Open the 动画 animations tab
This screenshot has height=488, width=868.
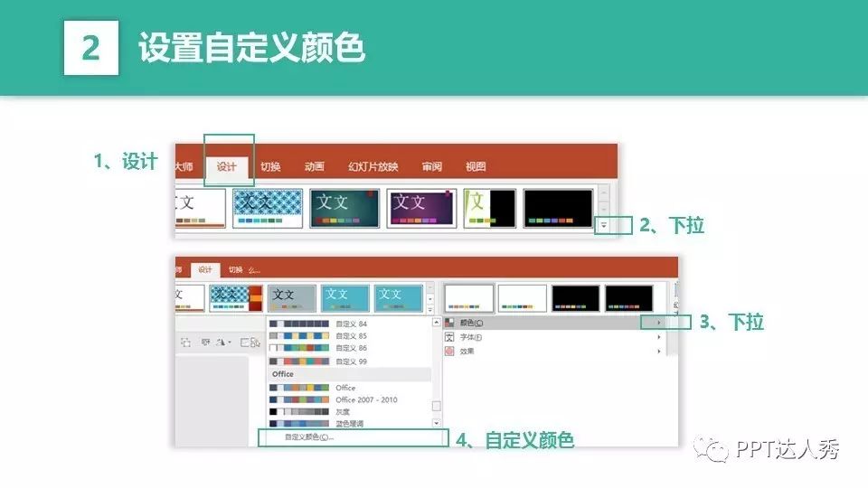click(x=315, y=166)
